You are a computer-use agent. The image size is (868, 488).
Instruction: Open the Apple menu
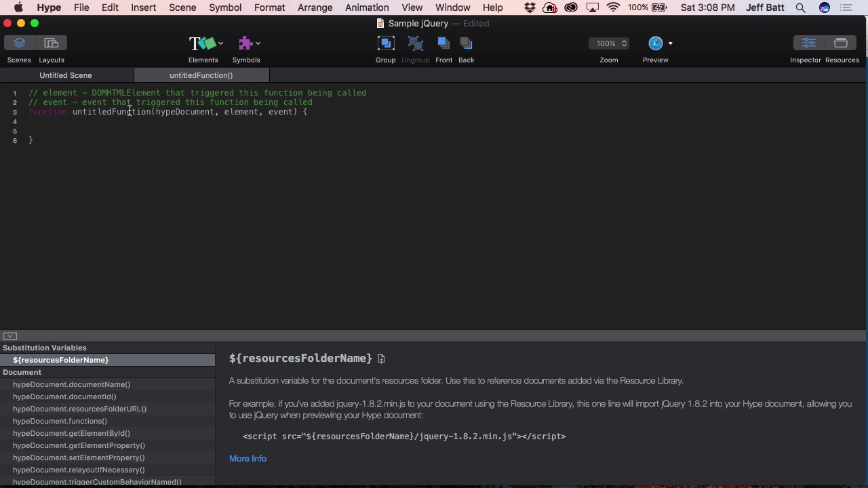(x=18, y=7)
